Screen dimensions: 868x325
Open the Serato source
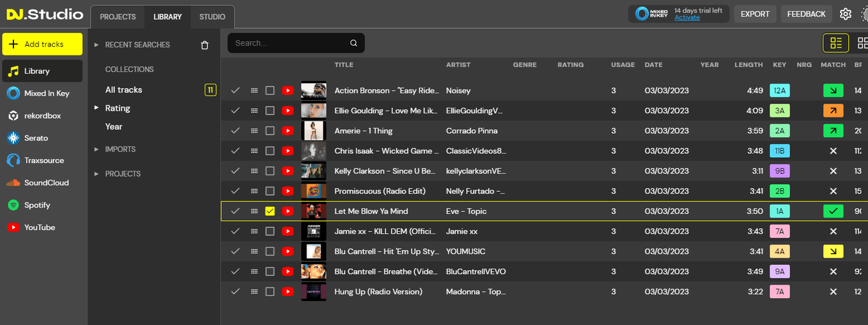coord(42,138)
